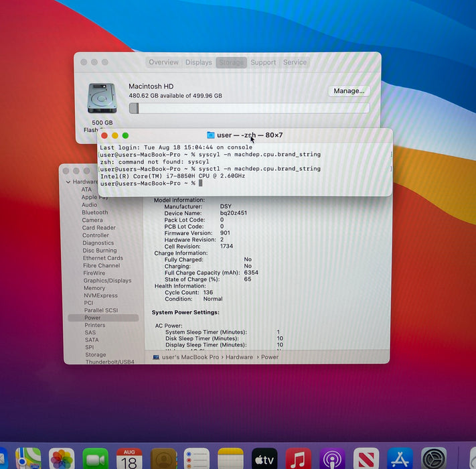Select Memory in the sidebar
The width and height of the screenshot is (476, 469).
pos(94,288)
